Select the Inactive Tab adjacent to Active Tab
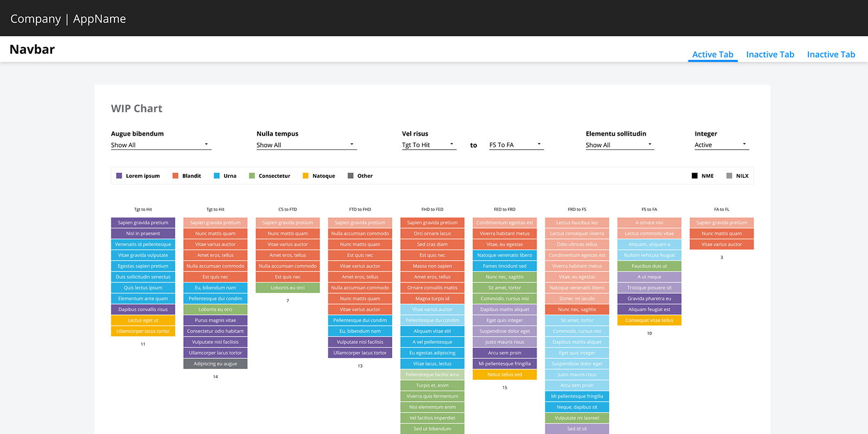This screenshot has width=868, height=434. pyautogui.click(x=770, y=54)
